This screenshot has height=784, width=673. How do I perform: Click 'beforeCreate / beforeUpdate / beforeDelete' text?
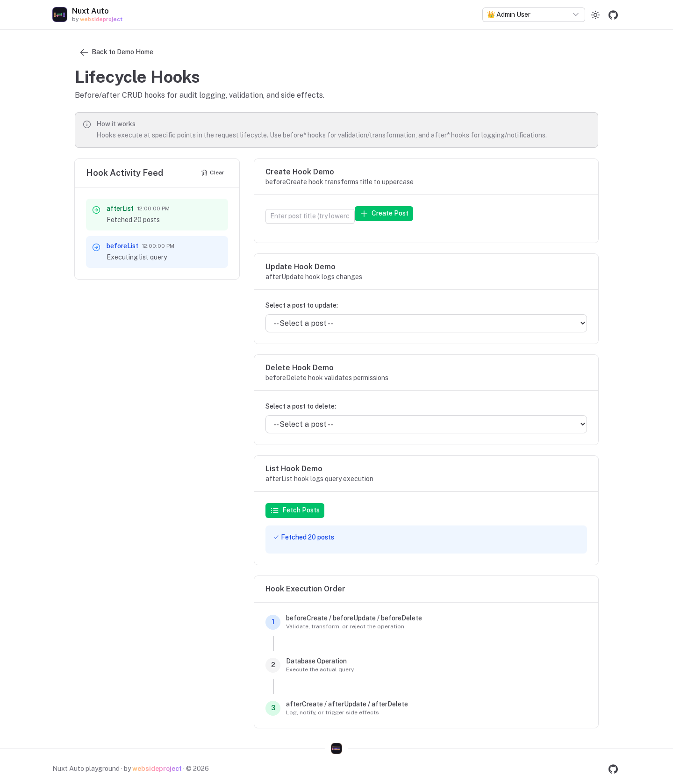click(x=354, y=618)
